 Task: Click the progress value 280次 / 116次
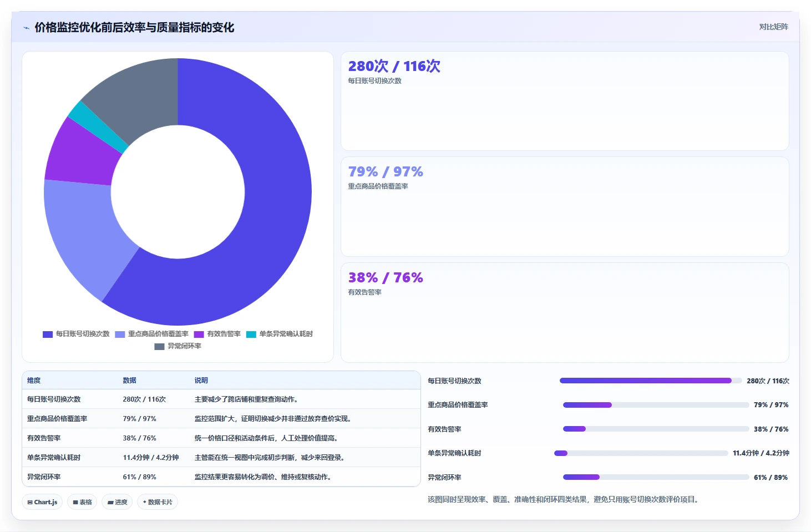pyautogui.click(x=768, y=381)
